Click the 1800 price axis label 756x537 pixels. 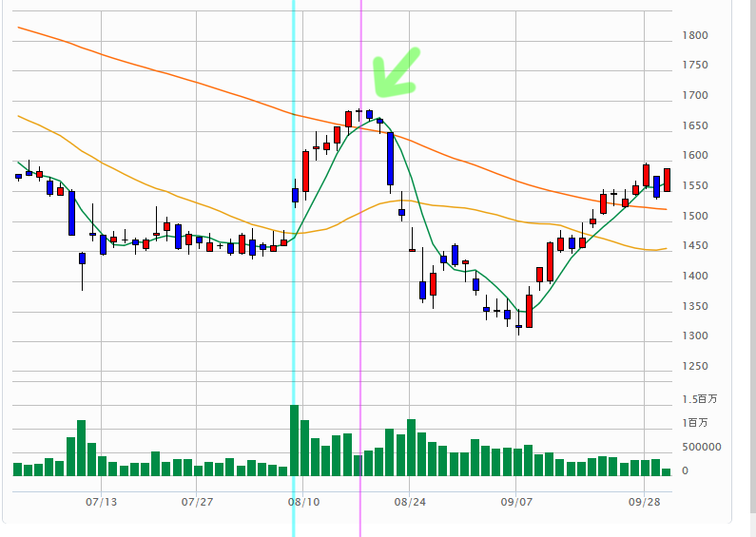pyautogui.click(x=695, y=36)
